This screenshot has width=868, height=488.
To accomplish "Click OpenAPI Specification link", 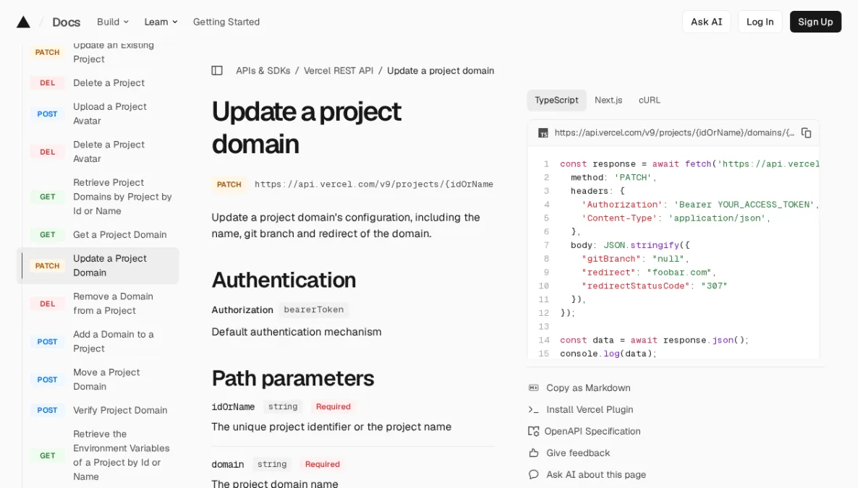I will pos(592,432).
